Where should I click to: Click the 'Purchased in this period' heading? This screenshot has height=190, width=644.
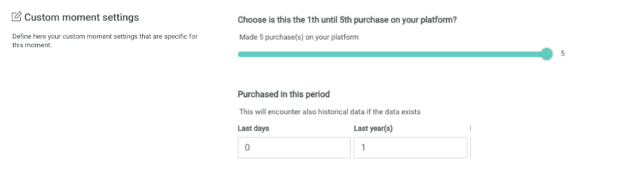284,94
